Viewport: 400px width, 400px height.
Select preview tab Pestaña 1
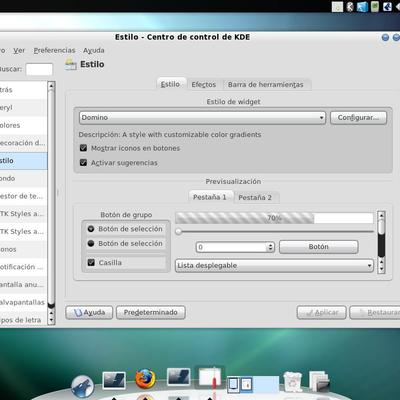(210, 197)
